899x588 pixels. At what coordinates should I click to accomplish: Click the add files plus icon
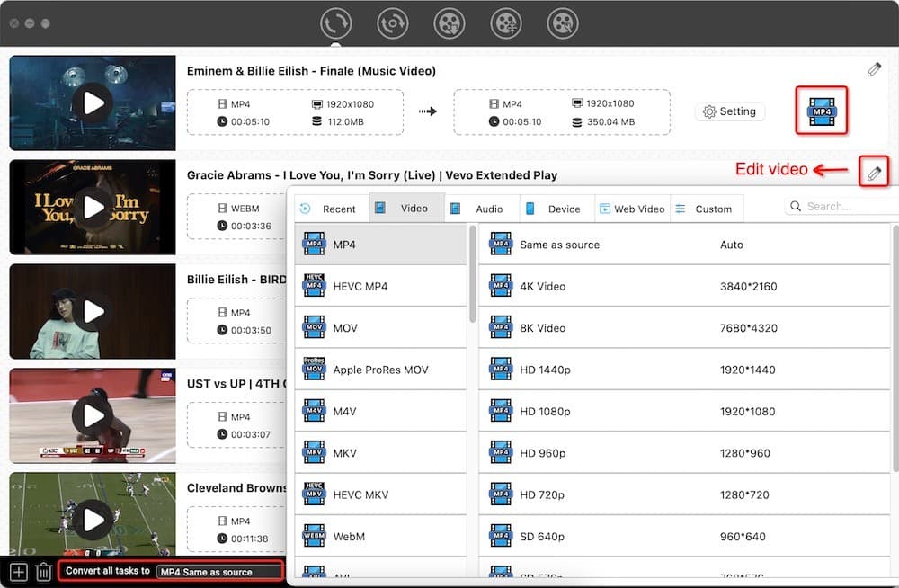point(18,570)
